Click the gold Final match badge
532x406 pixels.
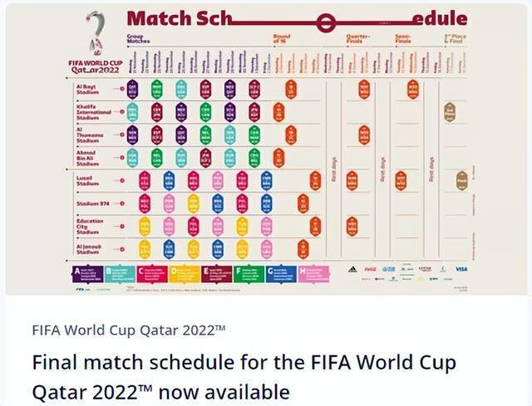(x=462, y=181)
